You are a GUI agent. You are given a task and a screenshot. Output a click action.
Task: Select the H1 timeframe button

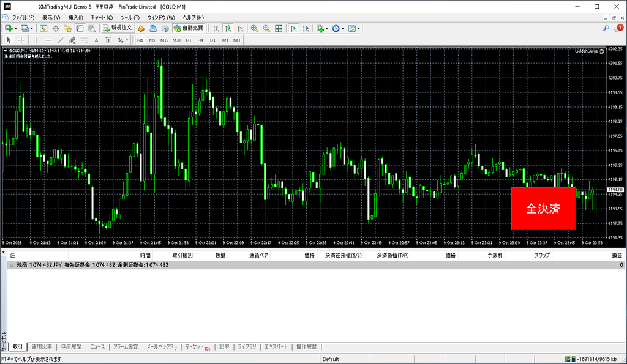tap(189, 40)
